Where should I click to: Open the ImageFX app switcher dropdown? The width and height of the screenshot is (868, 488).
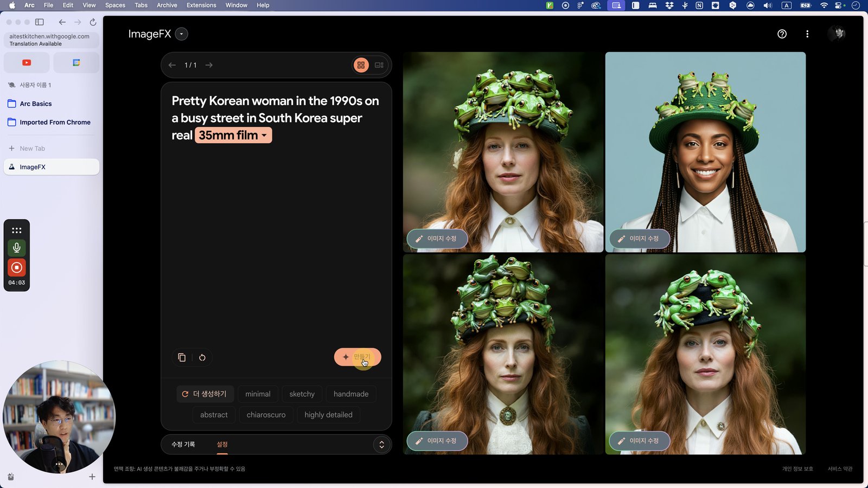(x=182, y=34)
